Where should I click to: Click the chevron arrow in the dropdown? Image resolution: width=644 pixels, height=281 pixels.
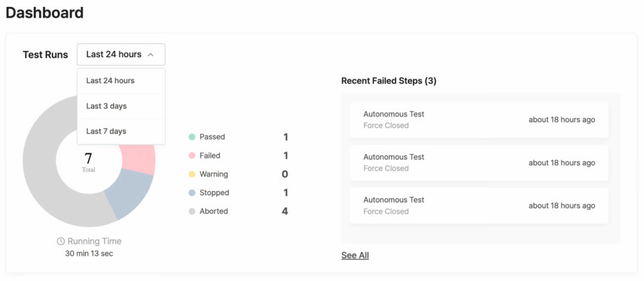coord(151,55)
